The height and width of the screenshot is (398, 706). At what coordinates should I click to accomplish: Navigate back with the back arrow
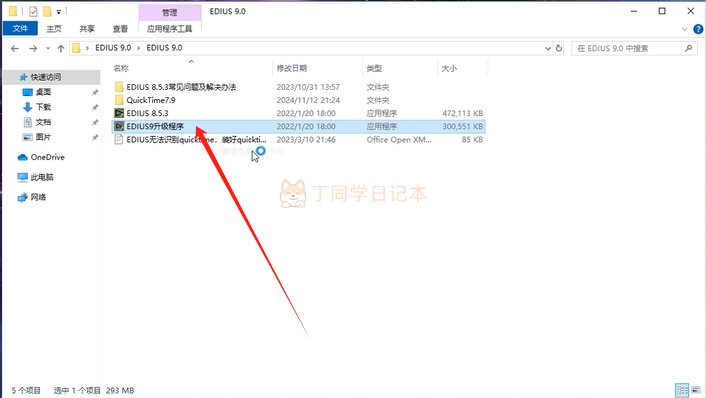tap(15, 48)
